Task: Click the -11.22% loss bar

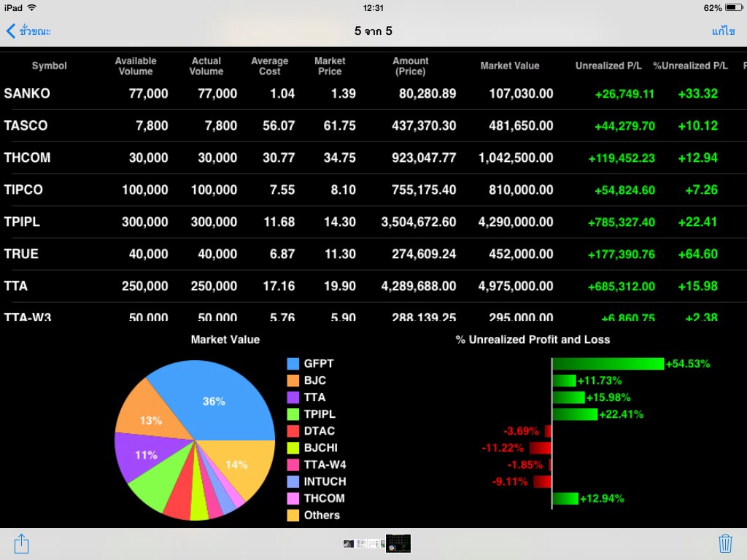Action: (541, 448)
